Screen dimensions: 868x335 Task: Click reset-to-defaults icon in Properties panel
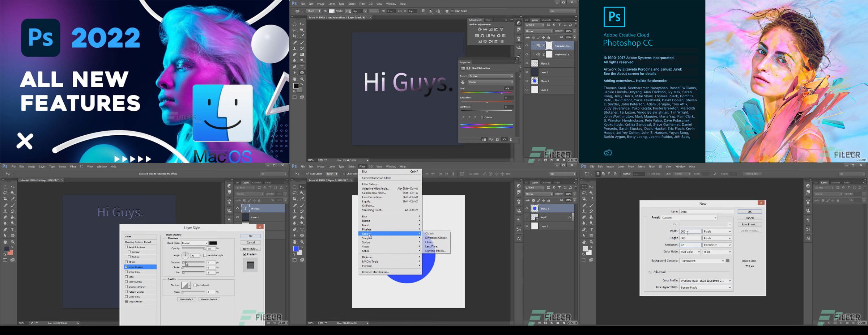[x=497, y=139]
